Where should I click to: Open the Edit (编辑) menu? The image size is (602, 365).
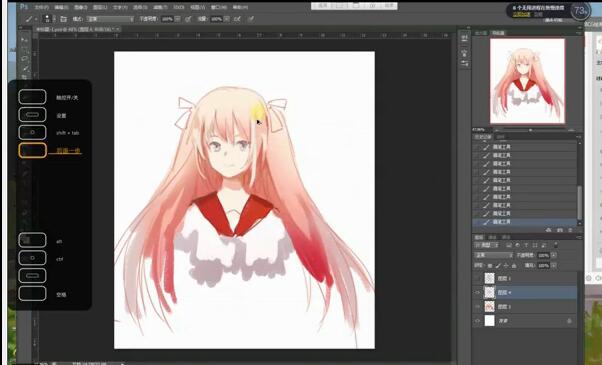click(61, 7)
